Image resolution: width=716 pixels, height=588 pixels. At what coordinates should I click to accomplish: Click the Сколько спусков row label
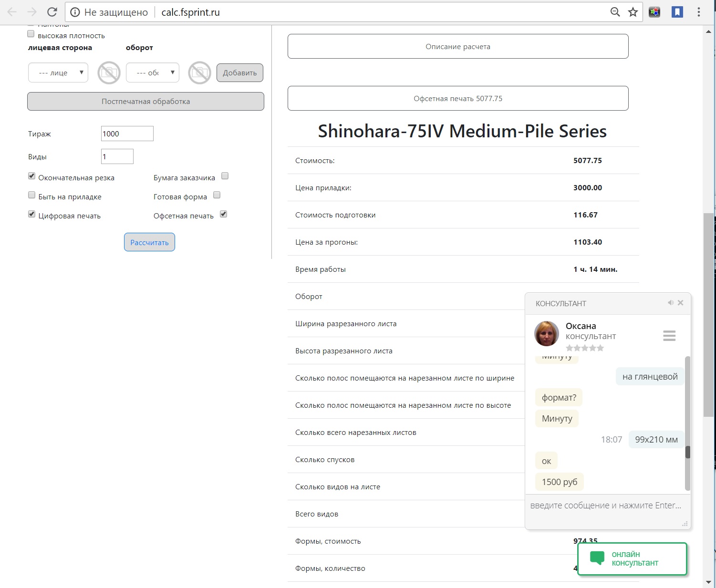[325, 460]
